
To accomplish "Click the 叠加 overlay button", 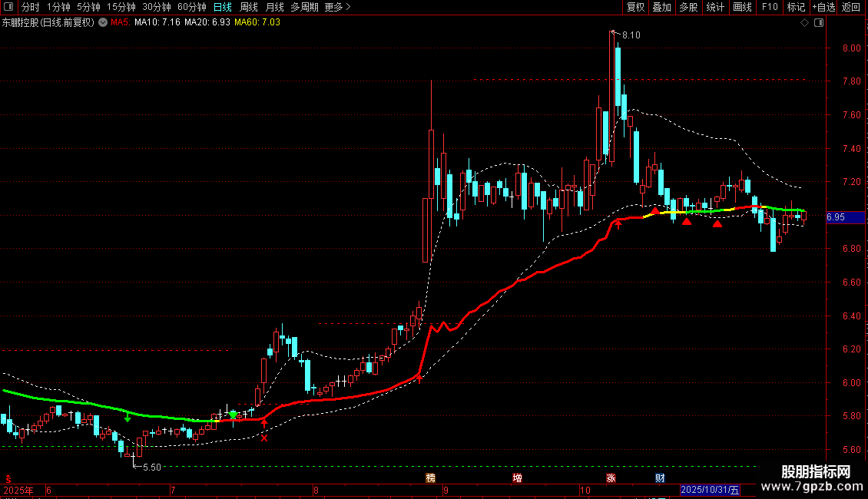I will pos(661,7).
